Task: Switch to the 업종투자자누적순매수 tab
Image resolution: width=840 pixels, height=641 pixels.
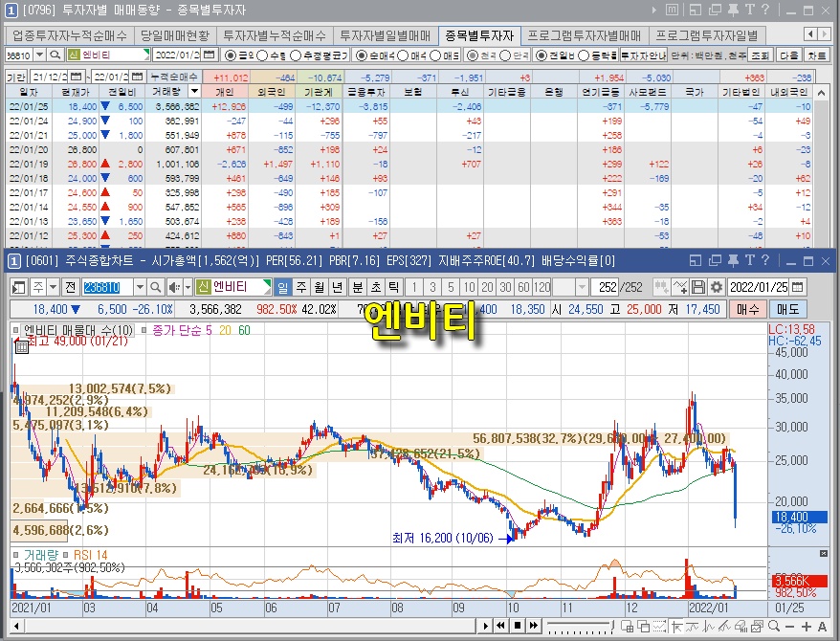Action: point(70,36)
